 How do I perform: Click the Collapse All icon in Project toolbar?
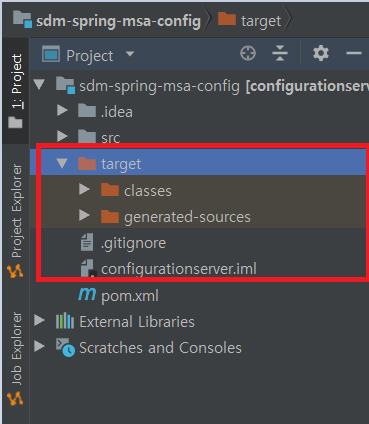280,53
